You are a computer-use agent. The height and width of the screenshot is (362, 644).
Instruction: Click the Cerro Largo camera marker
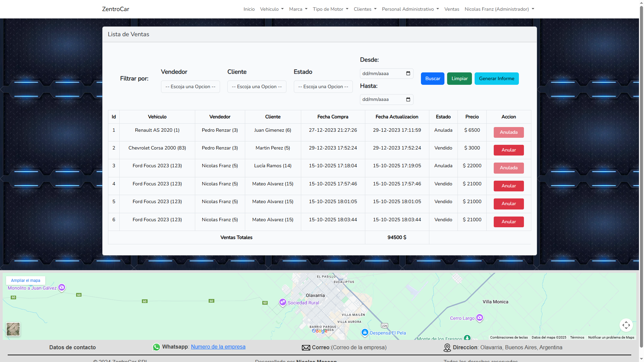pos(480,317)
